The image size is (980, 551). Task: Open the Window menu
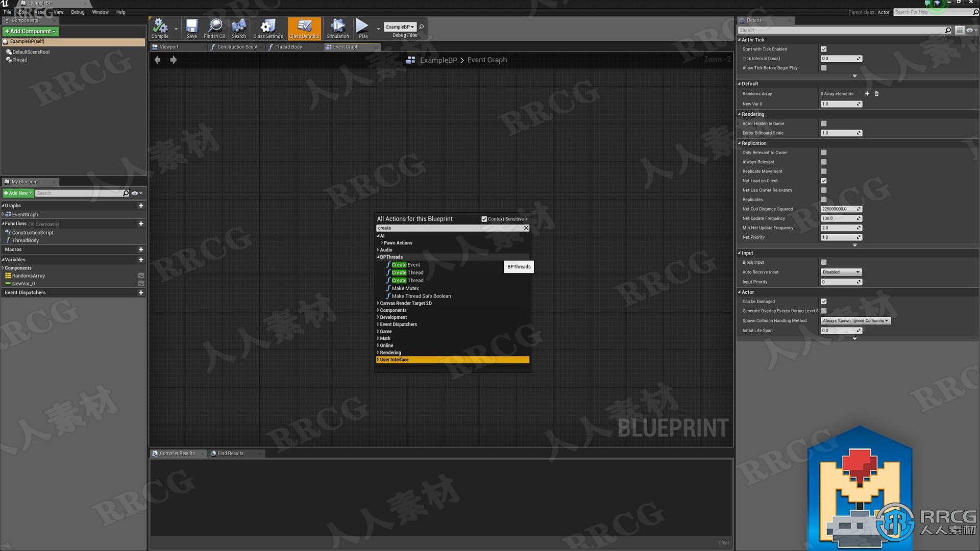(x=100, y=12)
